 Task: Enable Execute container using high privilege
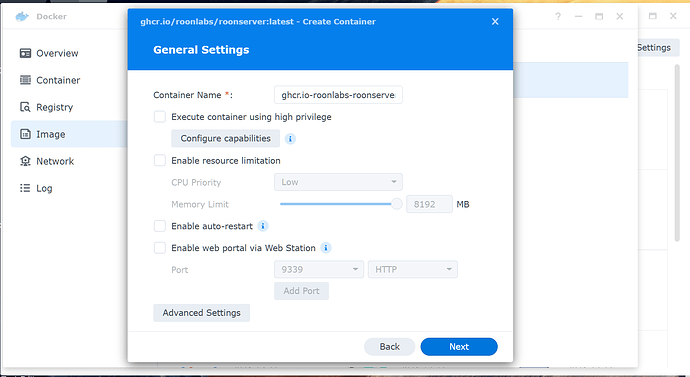(x=160, y=117)
